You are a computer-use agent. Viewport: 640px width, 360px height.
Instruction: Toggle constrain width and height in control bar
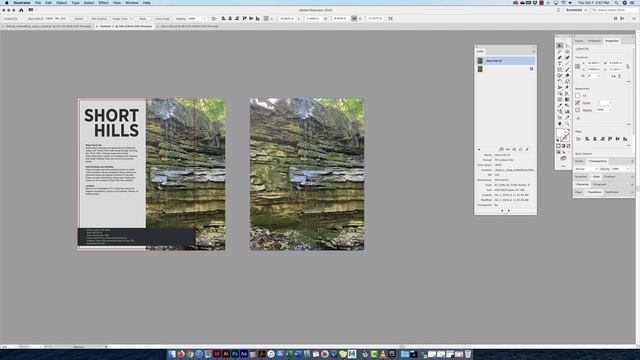point(354,18)
